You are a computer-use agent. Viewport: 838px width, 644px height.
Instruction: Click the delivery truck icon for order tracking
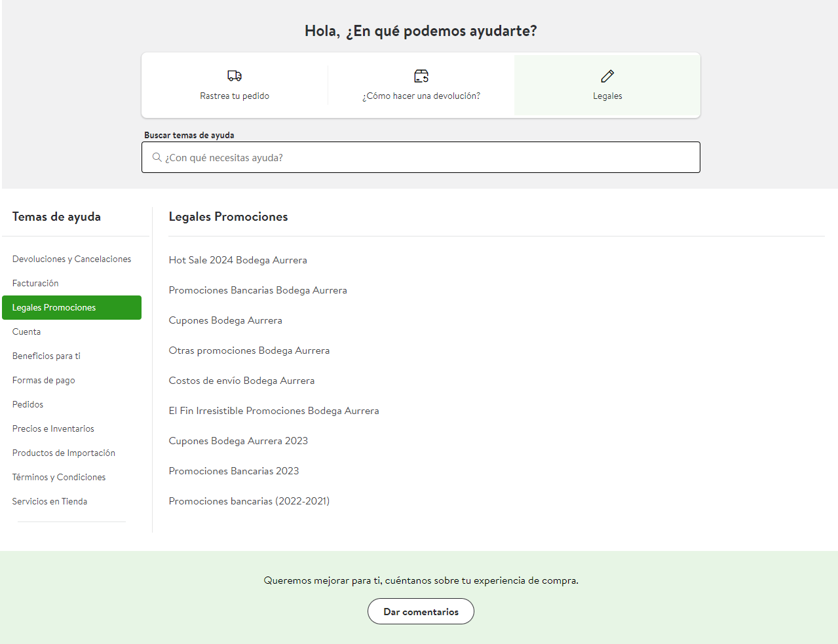click(x=235, y=76)
